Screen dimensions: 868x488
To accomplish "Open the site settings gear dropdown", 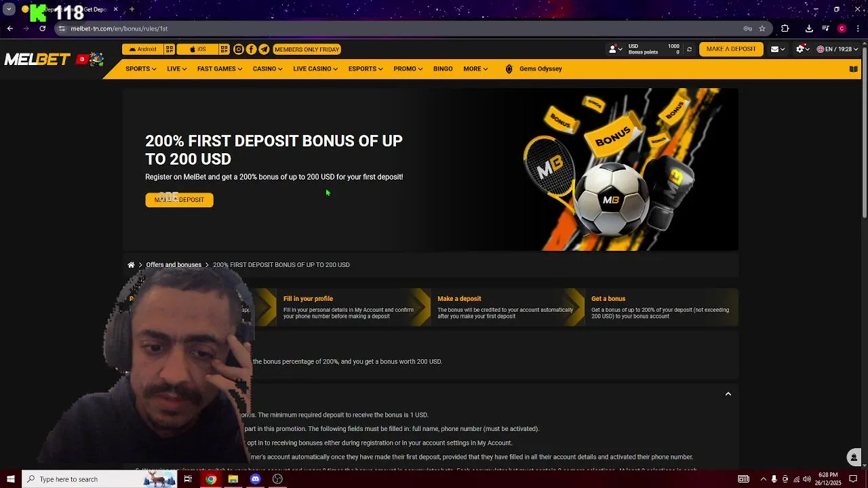I will pyautogui.click(x=803, y=49).
